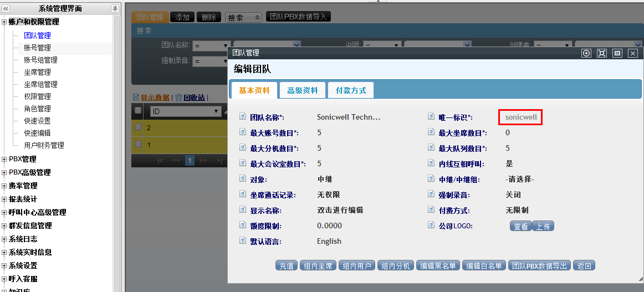Open the 付款方式 tab

(x=351, y=90)
